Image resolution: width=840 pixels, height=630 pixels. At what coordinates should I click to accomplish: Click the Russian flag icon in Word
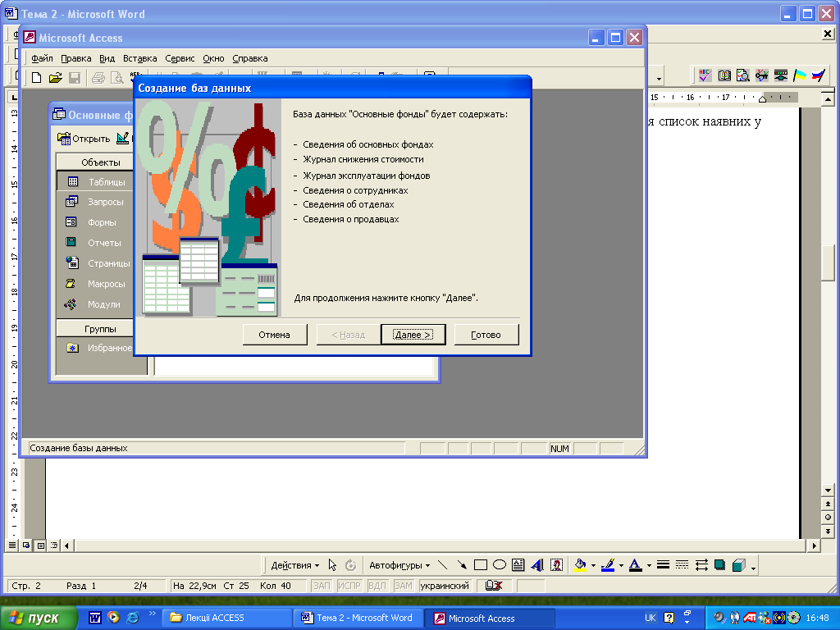click(x=818, y=75)
